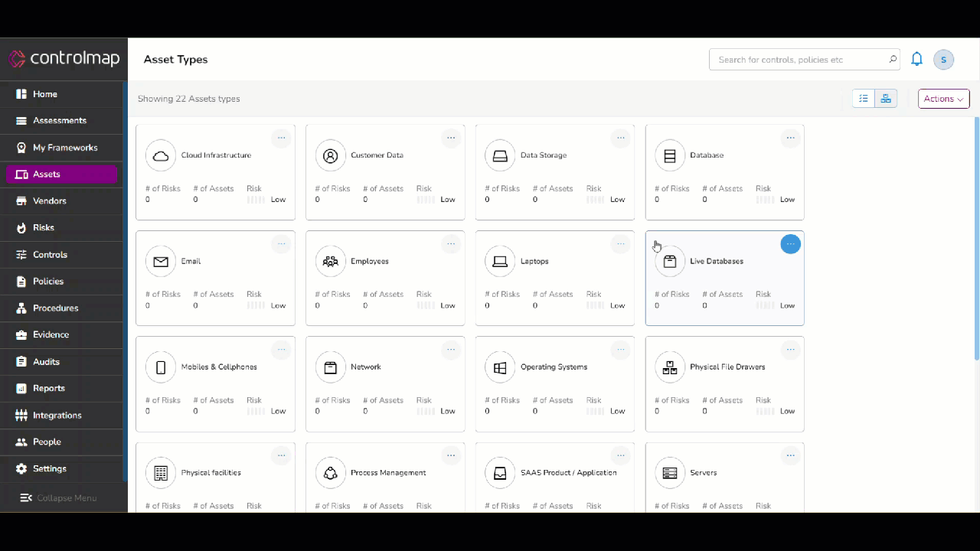Open Data Storage card options menu
980x551 pixels.
621,139
